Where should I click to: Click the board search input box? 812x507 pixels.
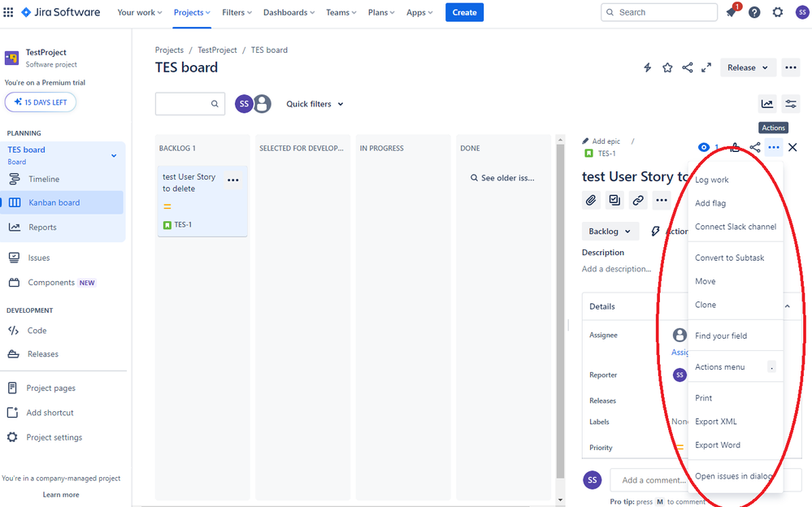point(190,103)
